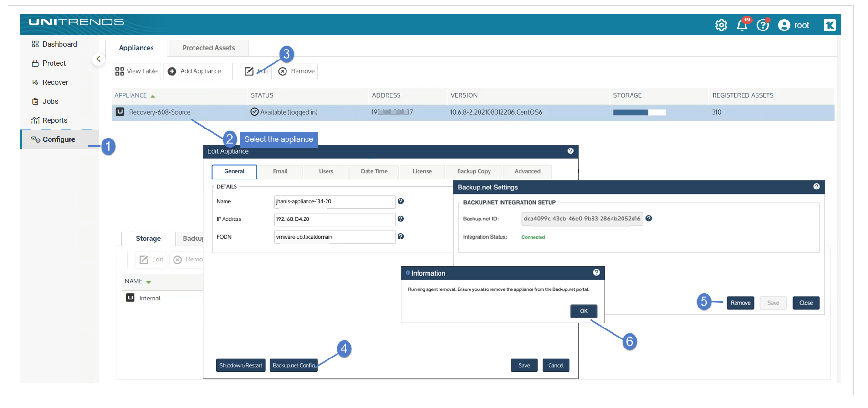Click help icon next to FQDN field
The width and height of the screenshot is (868, 408).
click(401, 237)
